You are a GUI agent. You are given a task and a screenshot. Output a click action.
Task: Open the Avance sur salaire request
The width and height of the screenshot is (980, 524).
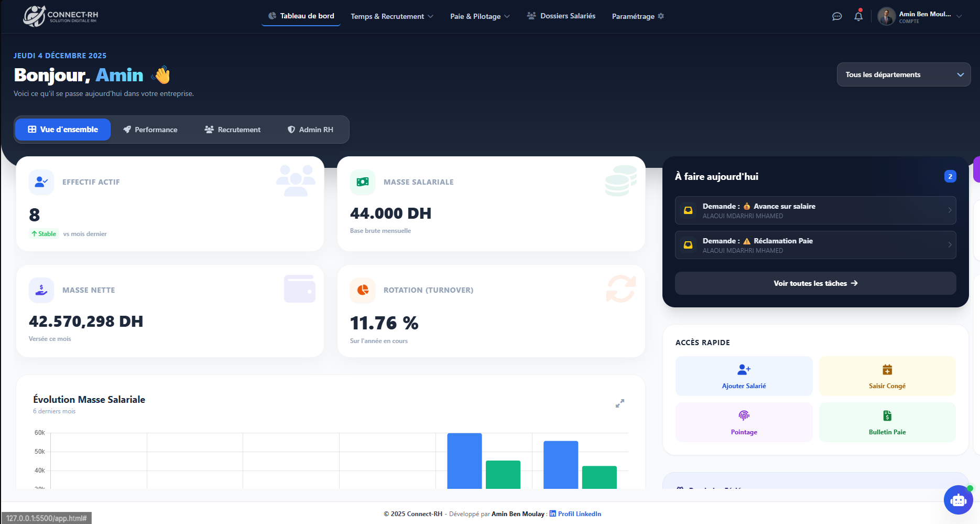pyautogui.click(x=814, y=210)
